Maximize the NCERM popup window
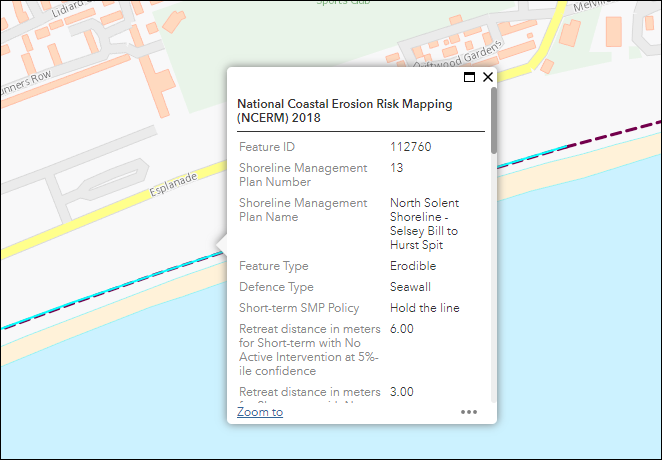 470,77
